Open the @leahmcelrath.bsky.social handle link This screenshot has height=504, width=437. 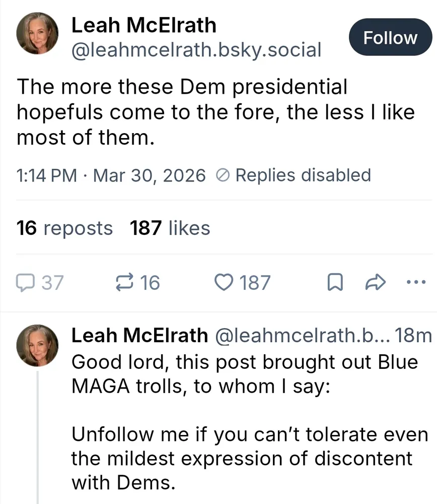tap(196, 50)
